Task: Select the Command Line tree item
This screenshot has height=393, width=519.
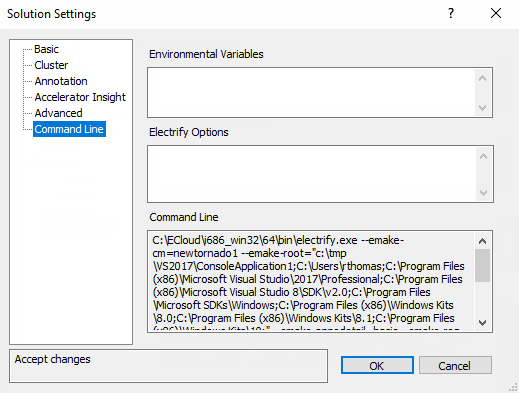Action: (69, 129)
